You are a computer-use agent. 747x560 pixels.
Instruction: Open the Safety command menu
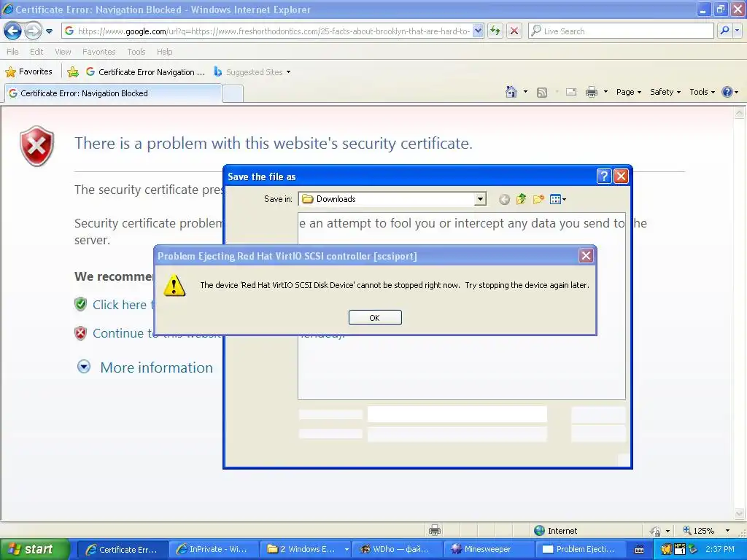click(x=665, y=92)
